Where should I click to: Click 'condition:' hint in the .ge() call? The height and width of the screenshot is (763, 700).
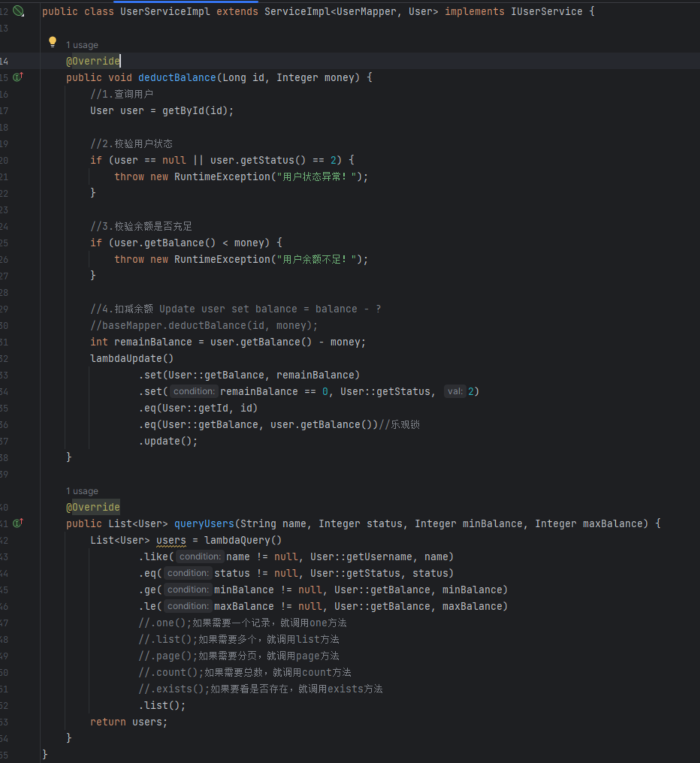coord(187,590)
